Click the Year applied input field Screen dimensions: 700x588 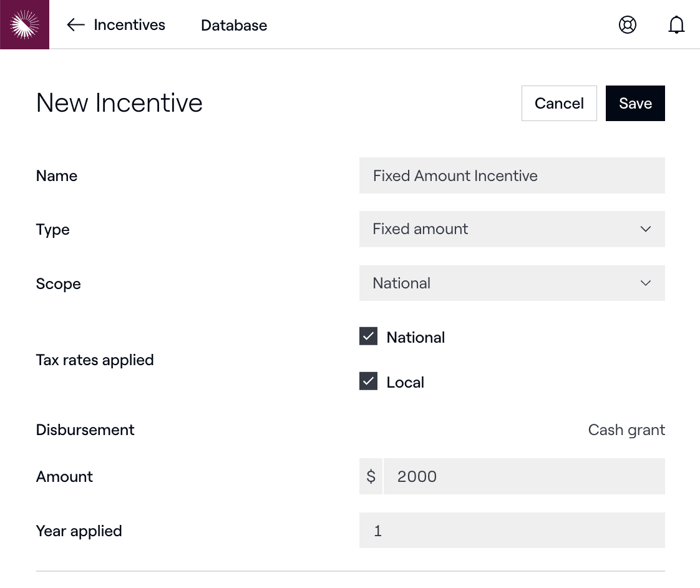coord(512,531)
